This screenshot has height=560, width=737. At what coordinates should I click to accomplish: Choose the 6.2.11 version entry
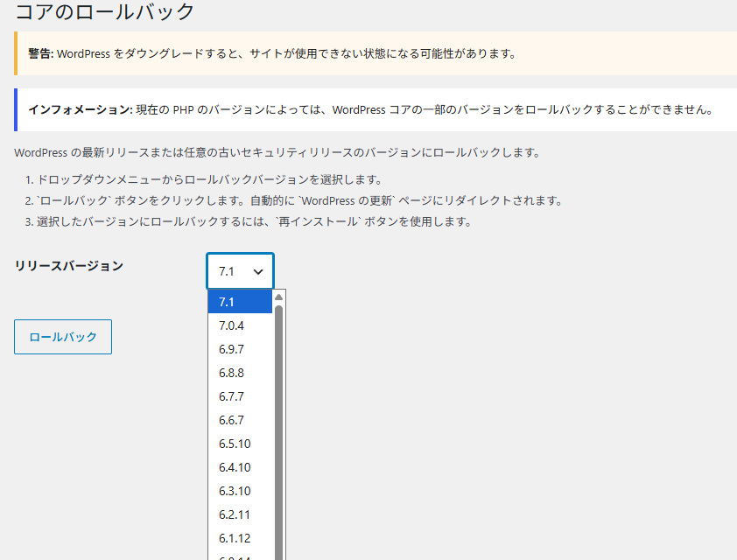pos(240,514)
